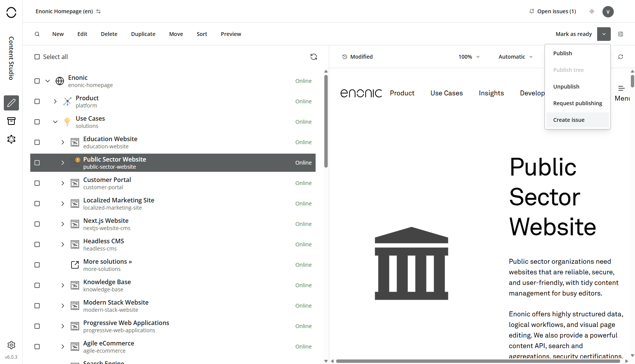
Task: Tick the checkbox for Product
Action: (37, 101)
